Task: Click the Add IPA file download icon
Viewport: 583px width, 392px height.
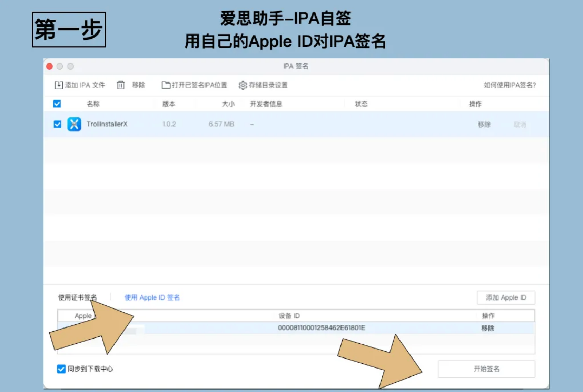Action: tap(59, 85)
